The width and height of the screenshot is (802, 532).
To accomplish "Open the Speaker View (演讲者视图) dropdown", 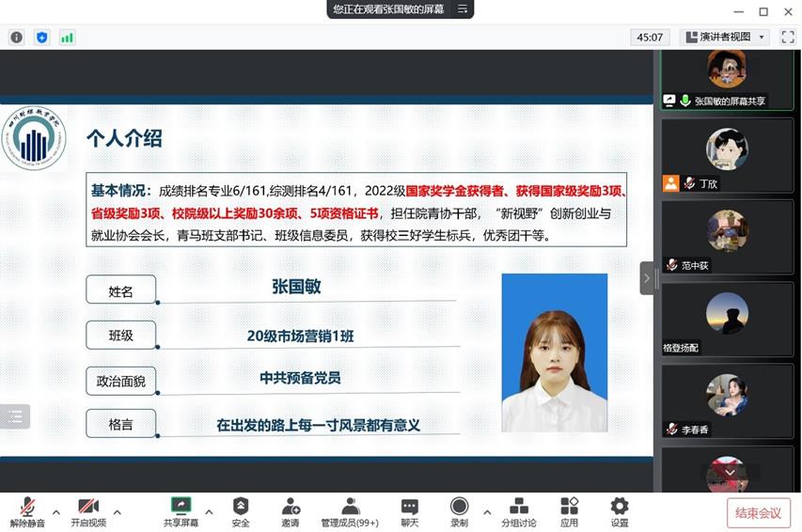I will (x=724, y=38).
